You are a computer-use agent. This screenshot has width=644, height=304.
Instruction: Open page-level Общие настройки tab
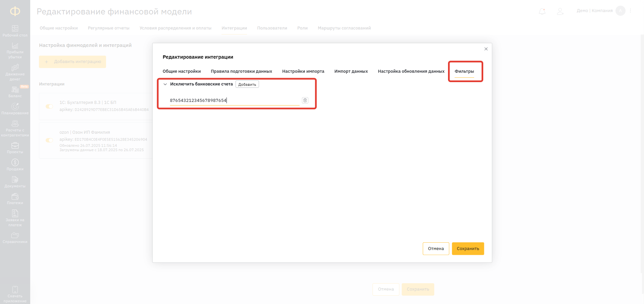pos(59,28)
